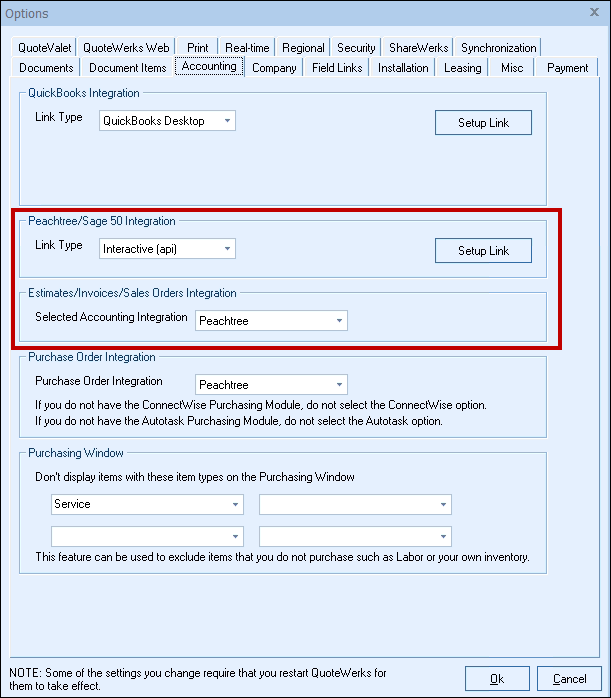This screenshot has height=698, width=611.
Task: Switch to the Security tab
Action: [x=356, y=47]
